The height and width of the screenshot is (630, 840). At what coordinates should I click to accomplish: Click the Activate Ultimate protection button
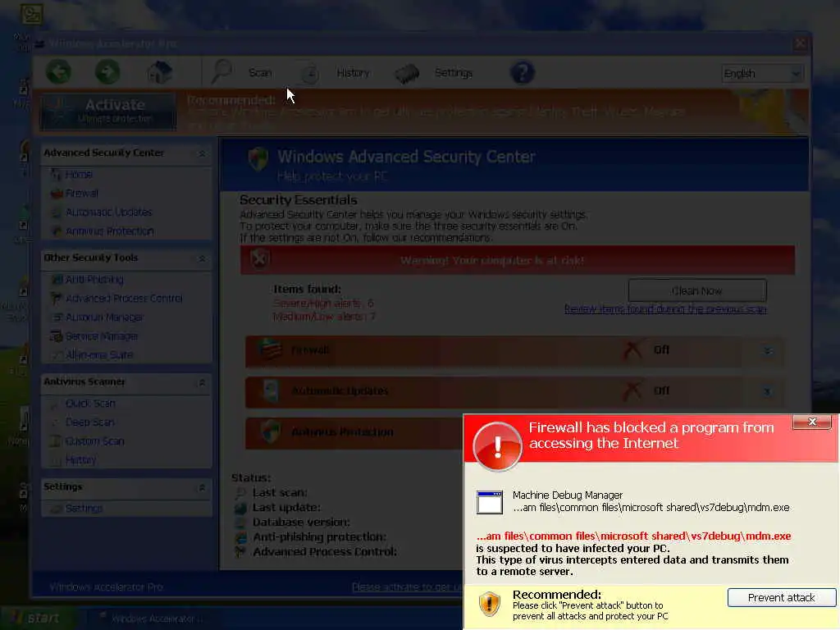(107, 111)
